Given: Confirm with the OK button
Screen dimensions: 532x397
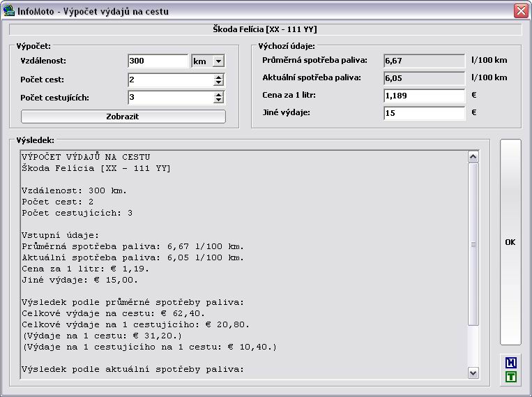Looking at the screenshot, I should 510,242.
